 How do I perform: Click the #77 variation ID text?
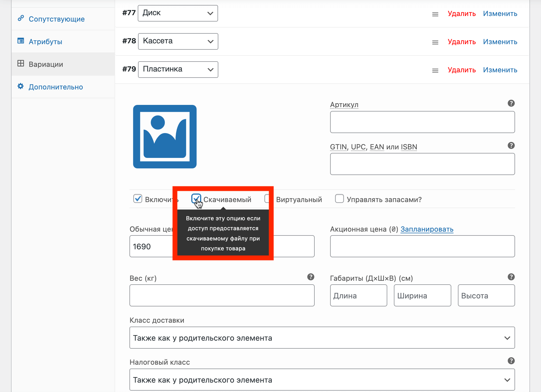(129, 13)
